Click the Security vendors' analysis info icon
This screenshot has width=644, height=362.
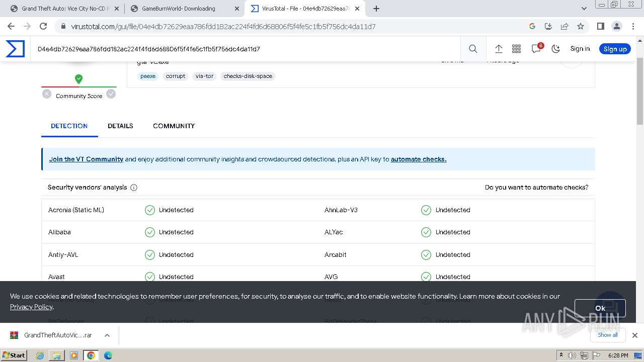click(134, 188)
